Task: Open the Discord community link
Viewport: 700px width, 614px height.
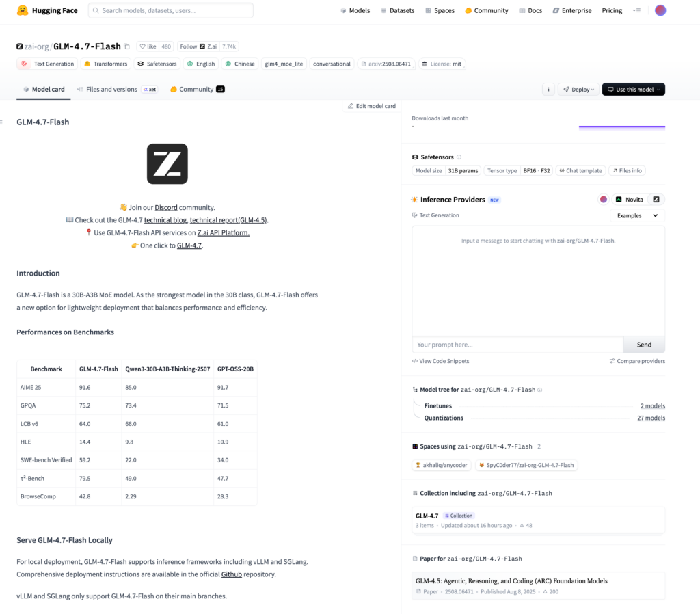Action: click(166, 207)
